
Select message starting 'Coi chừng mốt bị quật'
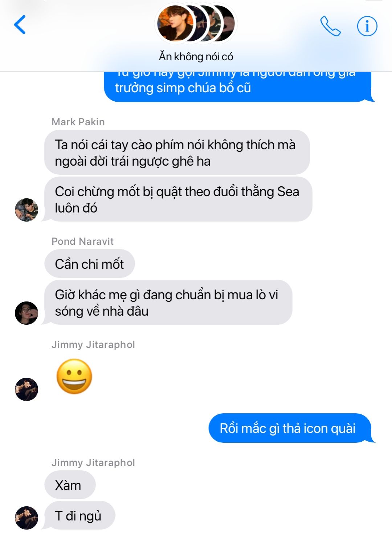click(x=177, y=199)
